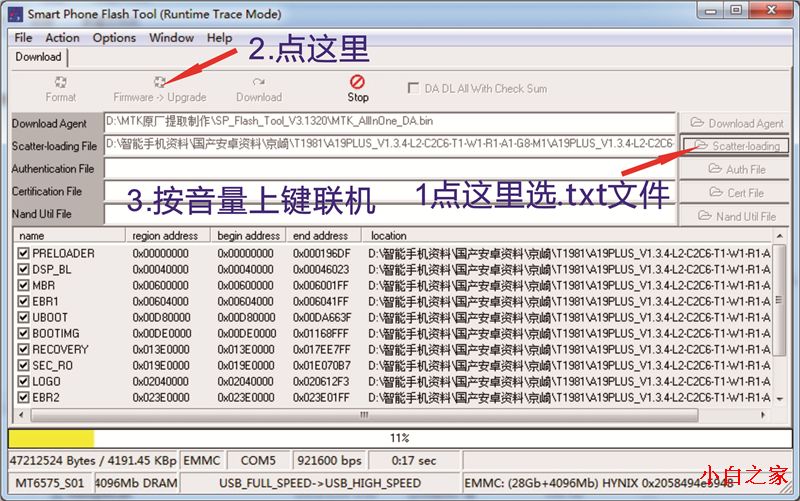
Task: Click the vertical scrollbar thumb
Action: click(x=779, y=300)
